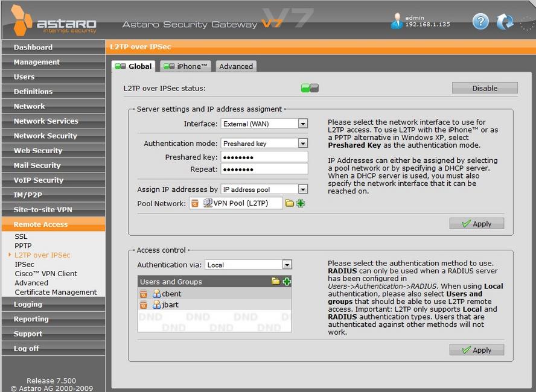
Task: Open the IM/P2P menu
Action: (53, 195)
